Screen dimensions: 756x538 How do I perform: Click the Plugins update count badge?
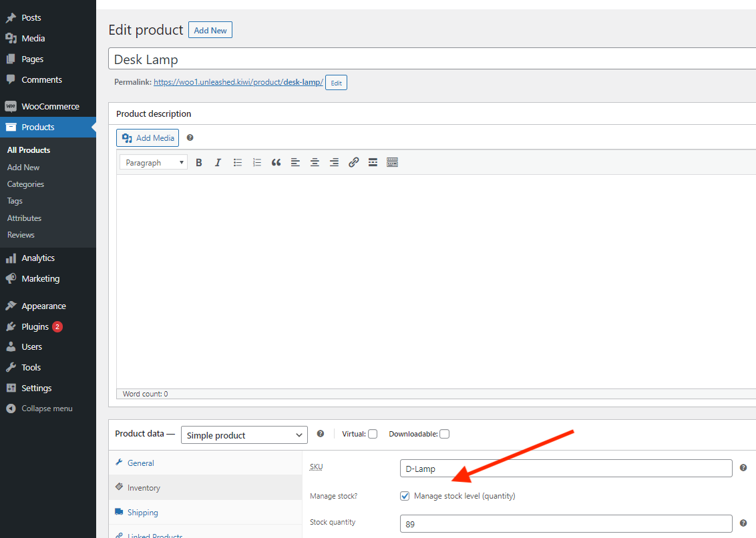coord(57,327)
